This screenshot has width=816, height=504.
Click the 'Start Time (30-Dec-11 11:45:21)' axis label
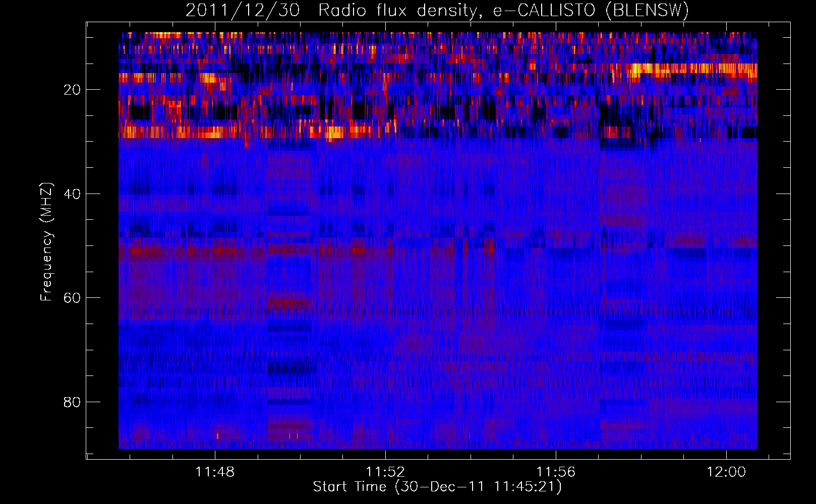pos(437,487)
